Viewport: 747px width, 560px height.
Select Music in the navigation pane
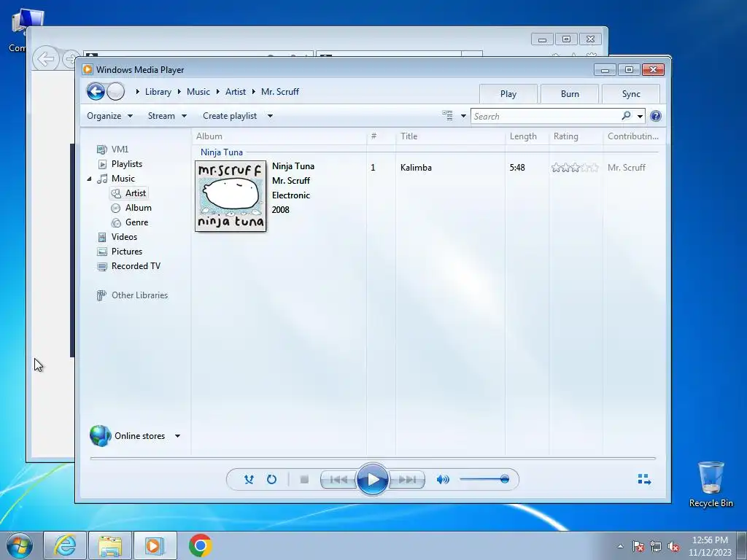point(116,179)
